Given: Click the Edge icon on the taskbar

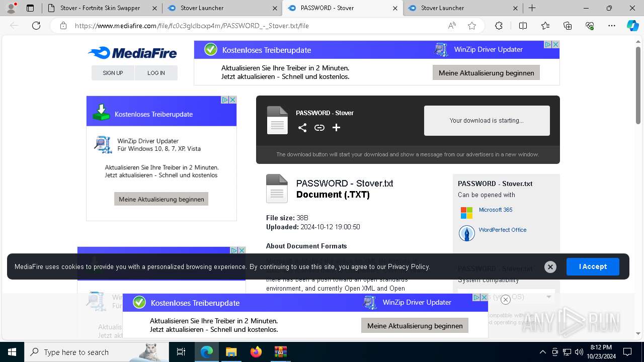Looking at the screenshot, I should (x=207, y=352).
